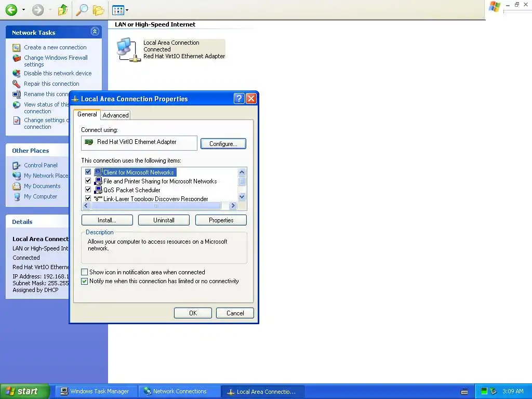Click the Install... button
Viewport: 532px width, 399px height.
(107, 220)
